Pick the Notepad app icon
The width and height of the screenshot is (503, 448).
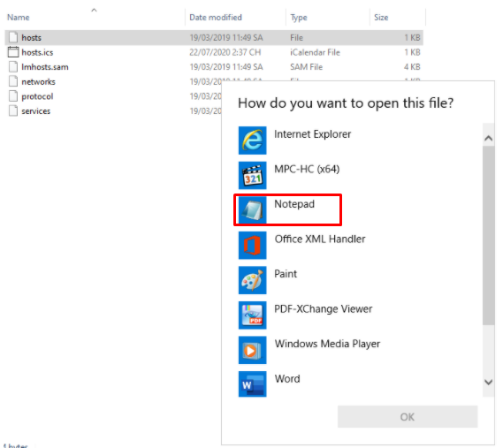pyautogui.click(x=252, y=210)
